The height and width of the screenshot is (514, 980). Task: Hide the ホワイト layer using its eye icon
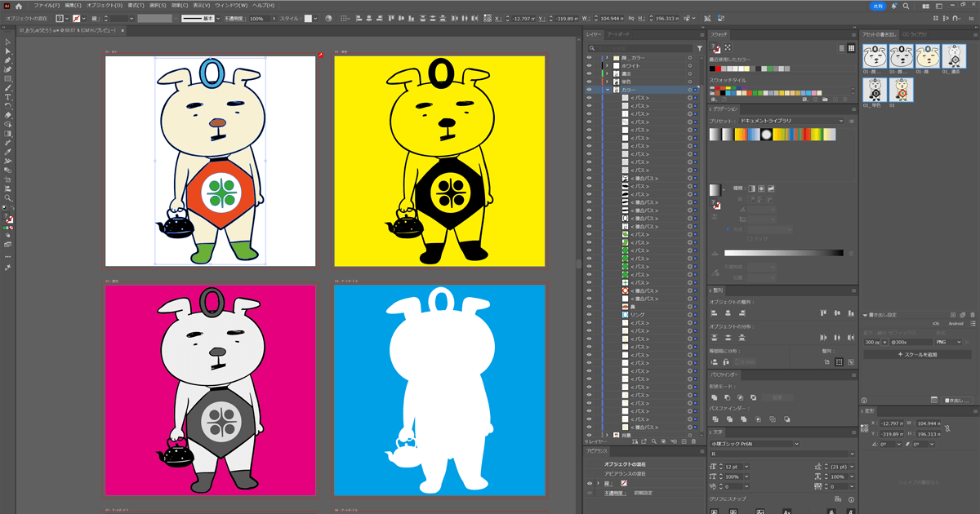(x=589, y=66)
